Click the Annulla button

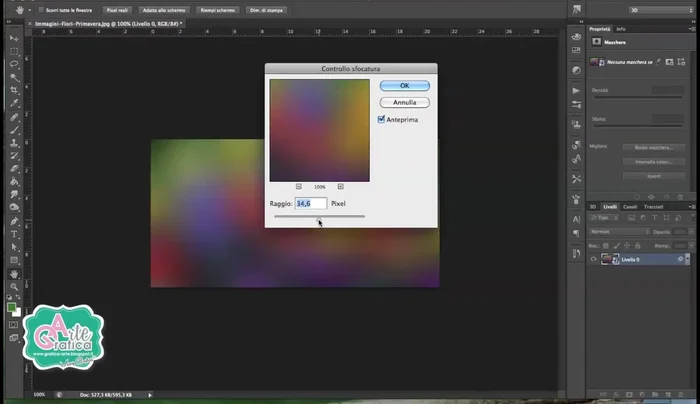pos(404,102)
